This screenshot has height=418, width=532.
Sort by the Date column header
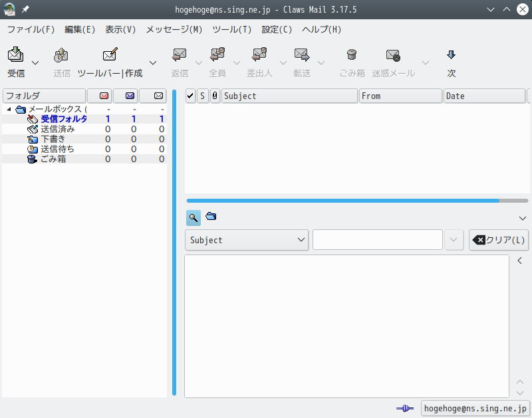[485, 96]
